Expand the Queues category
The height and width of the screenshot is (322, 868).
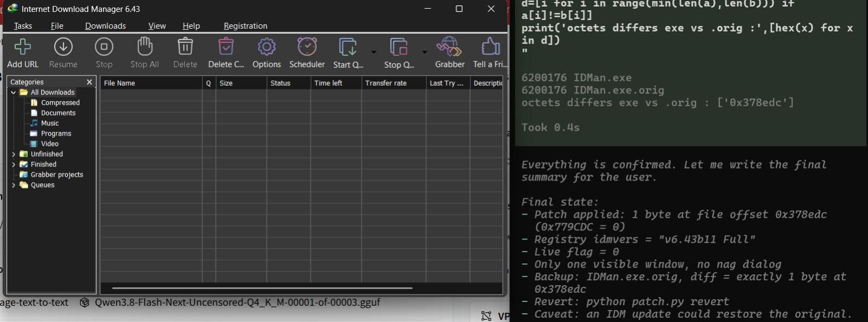(14, 185)
